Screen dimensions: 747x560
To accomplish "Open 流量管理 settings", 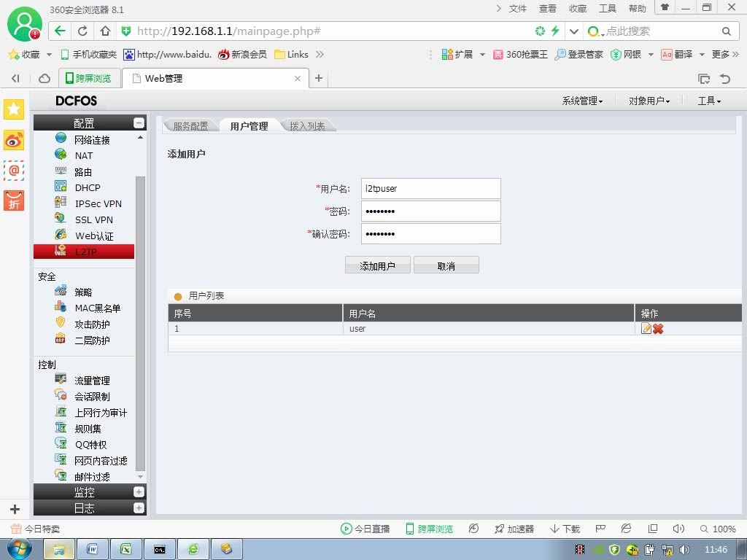I will coord(92,381).
